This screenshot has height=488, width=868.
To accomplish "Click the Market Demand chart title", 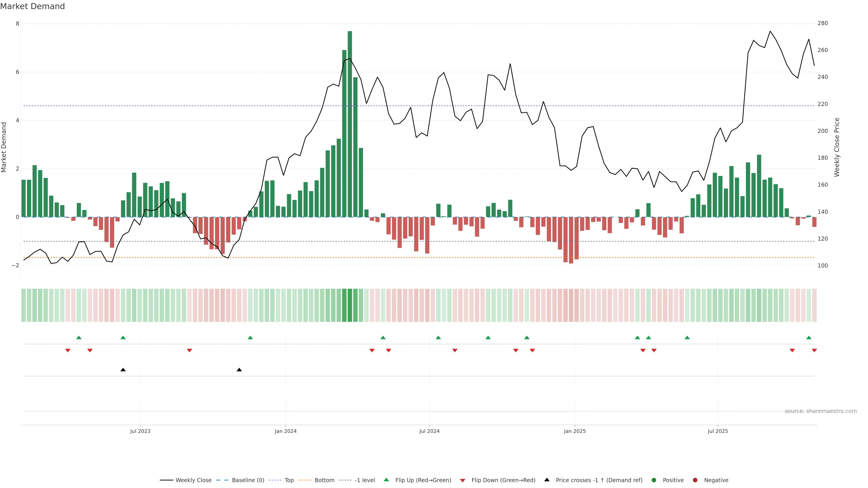I will (x=32, y=6).
